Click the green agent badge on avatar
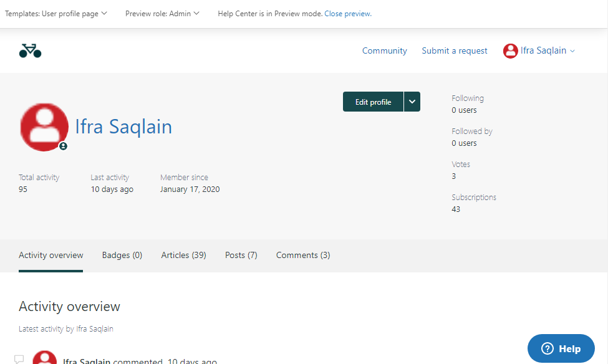Screen dimensions: 608x364 coord(63,146)
